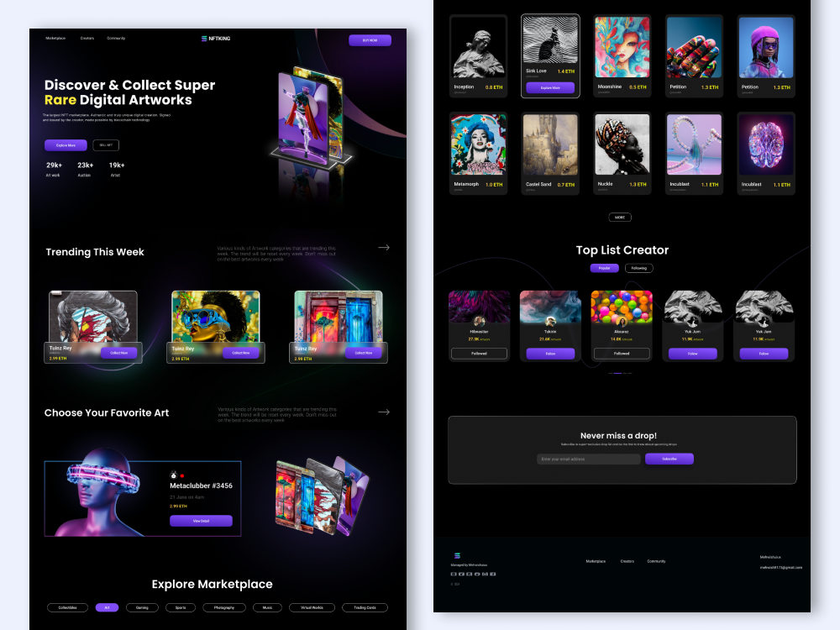Viewport: 840px width, 630px height.
Task: Click the footer logo above Managed by
Action: [457, 555]
